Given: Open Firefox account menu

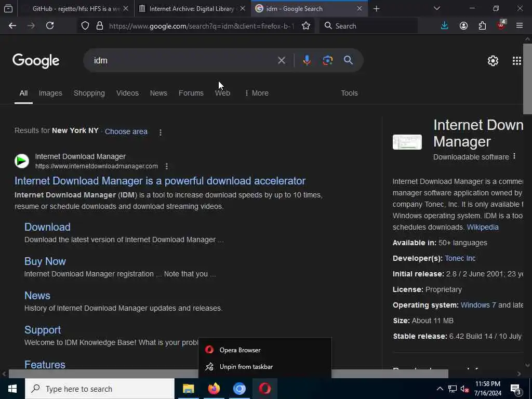Looking at the screenshot, I should point(463,26).
